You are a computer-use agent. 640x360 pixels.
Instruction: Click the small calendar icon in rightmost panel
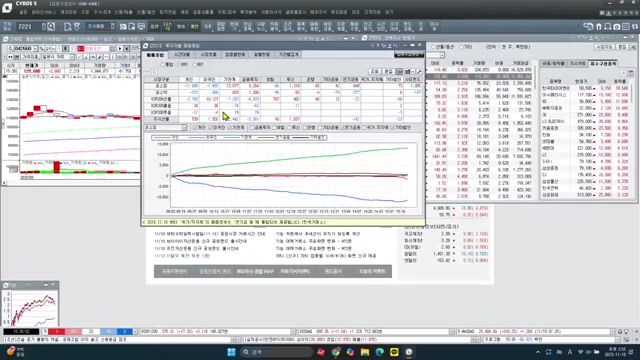point(631,73)
